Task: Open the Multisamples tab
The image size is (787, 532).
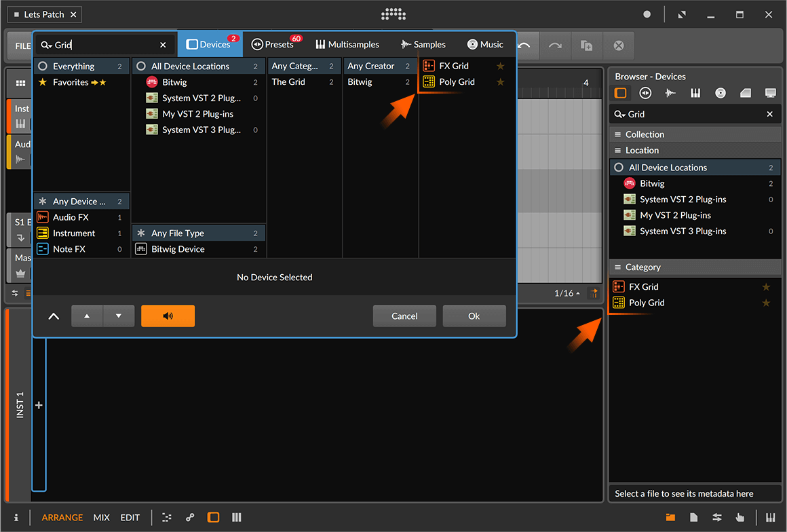Action: click(x=347, y=45)
